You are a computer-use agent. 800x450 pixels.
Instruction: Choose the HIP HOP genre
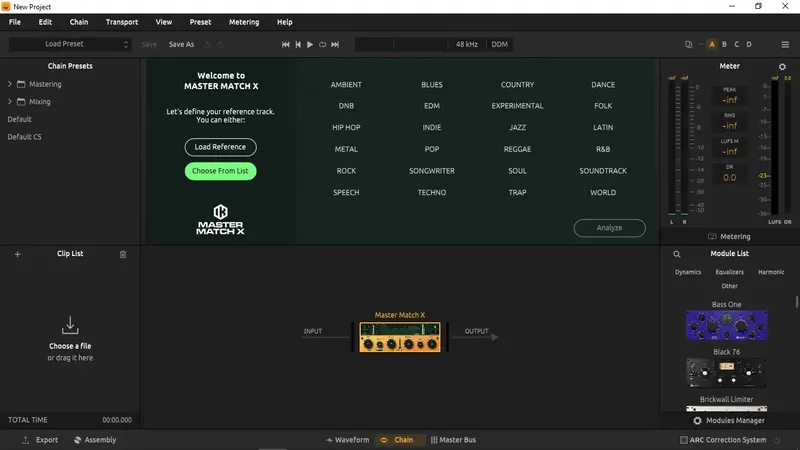(346, 128)
